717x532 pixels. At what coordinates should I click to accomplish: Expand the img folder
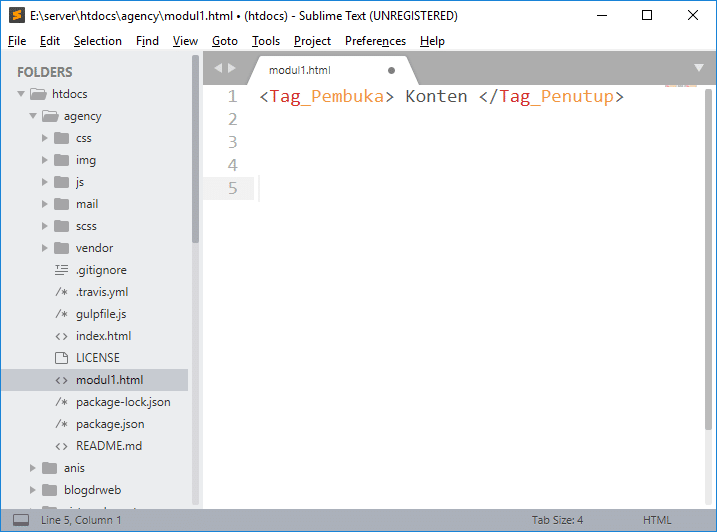(44, 160)
